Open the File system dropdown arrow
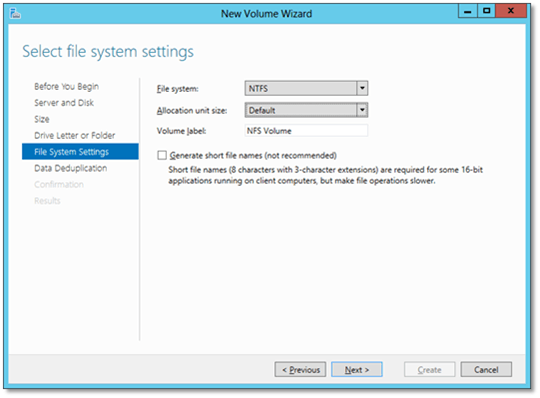540x398 pixels. tap(362, 88)
